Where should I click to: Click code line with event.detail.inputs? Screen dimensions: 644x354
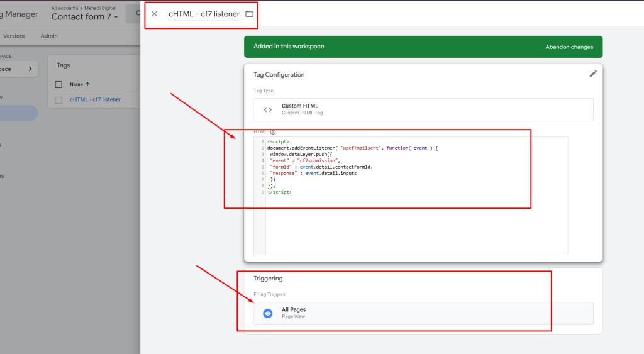tap(313, 174)
